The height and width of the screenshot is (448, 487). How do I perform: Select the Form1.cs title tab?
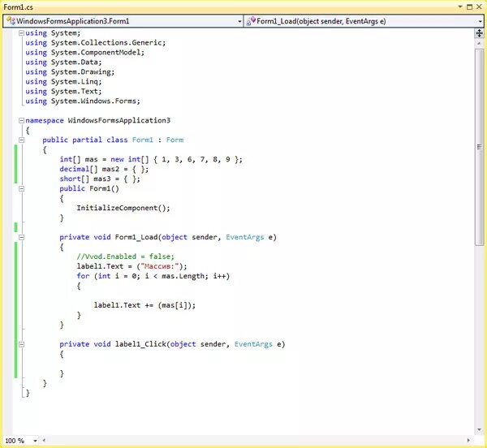point(18,7)
